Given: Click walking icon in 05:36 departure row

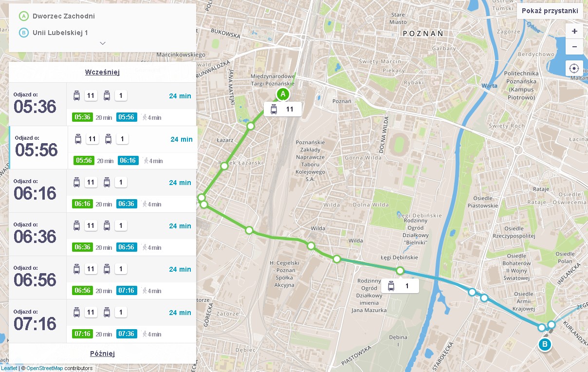Looking at the screenshot, I should [145, 117].
